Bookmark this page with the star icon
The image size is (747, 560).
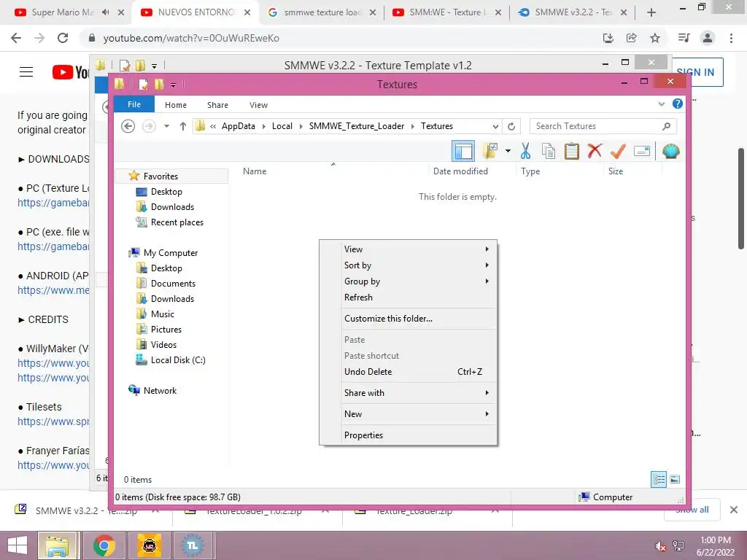[x=655, y=38]
